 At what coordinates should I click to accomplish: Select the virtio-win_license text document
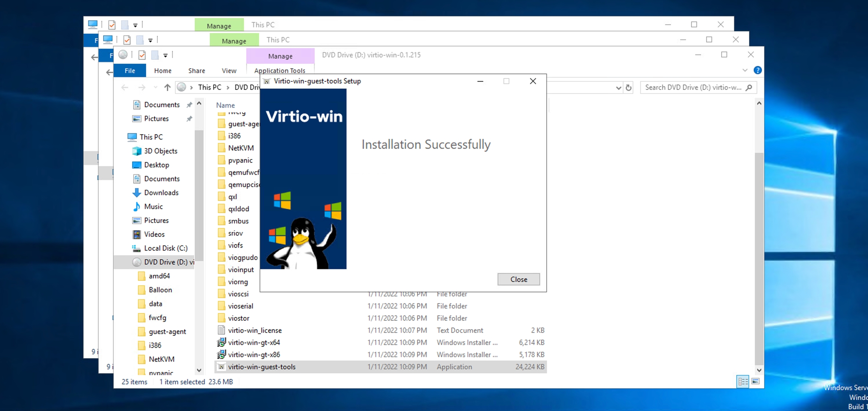255,330
